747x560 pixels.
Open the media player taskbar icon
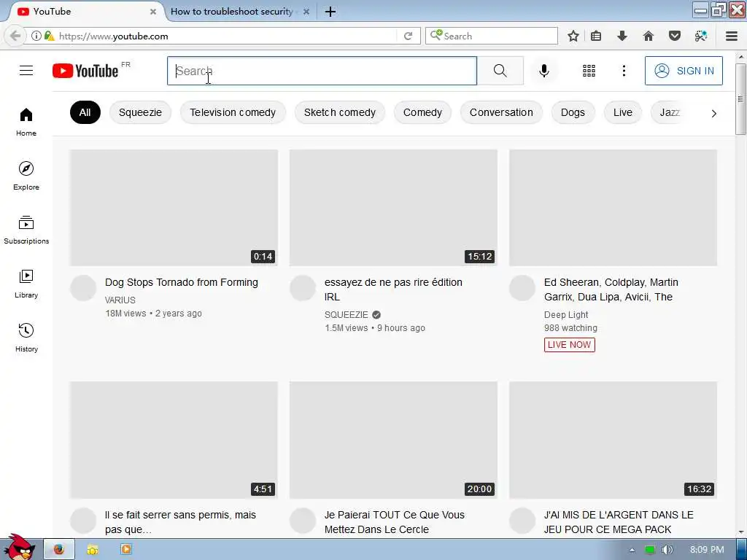pos(126,550)
